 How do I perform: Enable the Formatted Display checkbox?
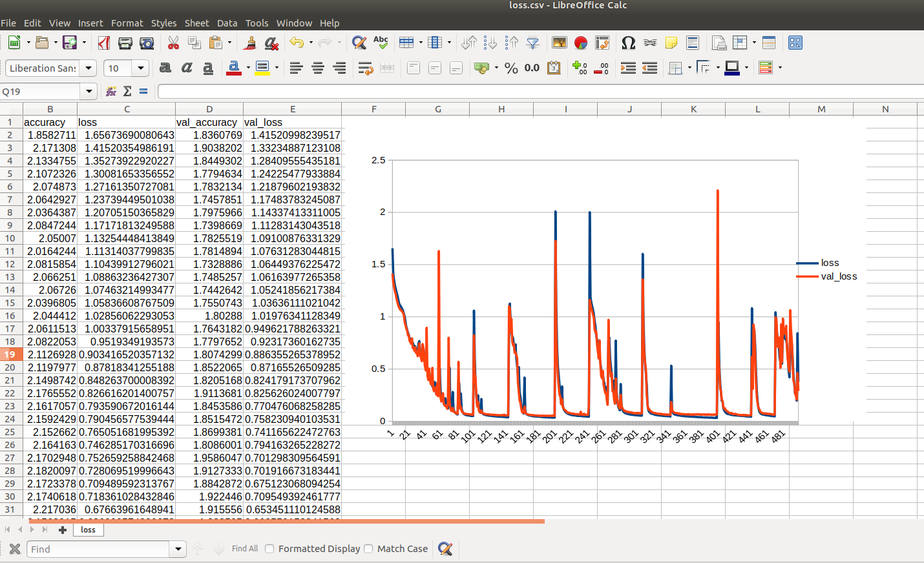tap(269, 548)
